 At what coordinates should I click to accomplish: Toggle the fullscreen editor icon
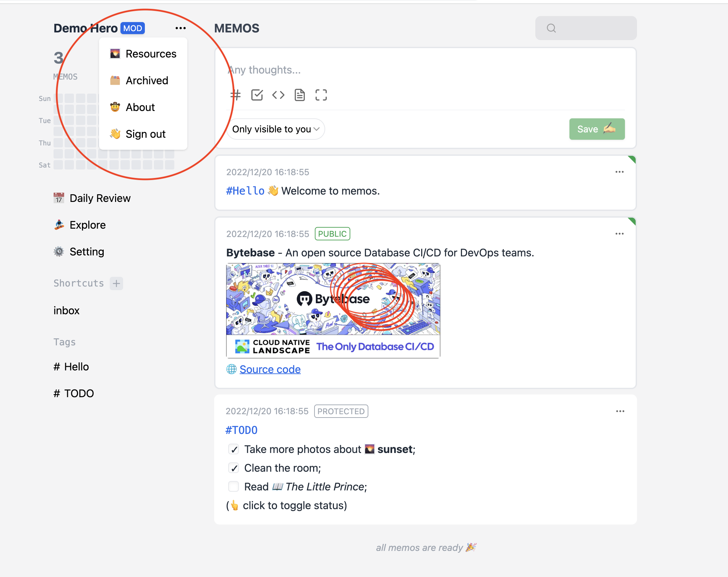(321, 95)
